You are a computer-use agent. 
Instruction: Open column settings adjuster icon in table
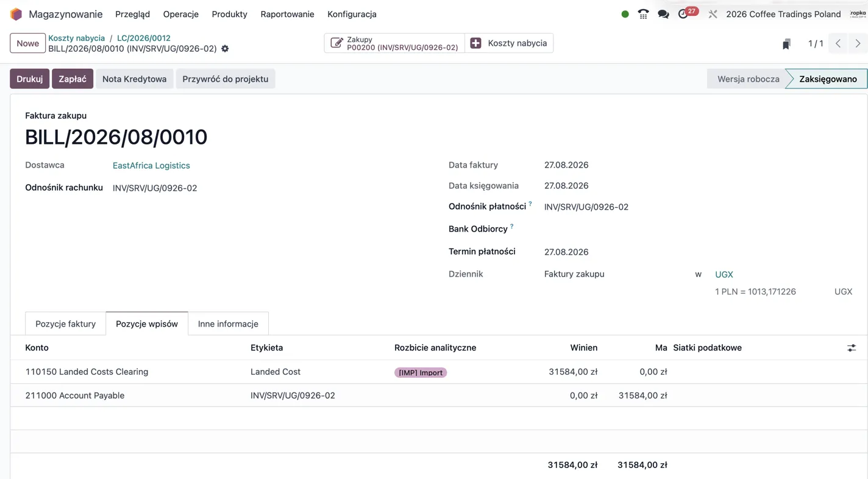(x=852, y=348)
